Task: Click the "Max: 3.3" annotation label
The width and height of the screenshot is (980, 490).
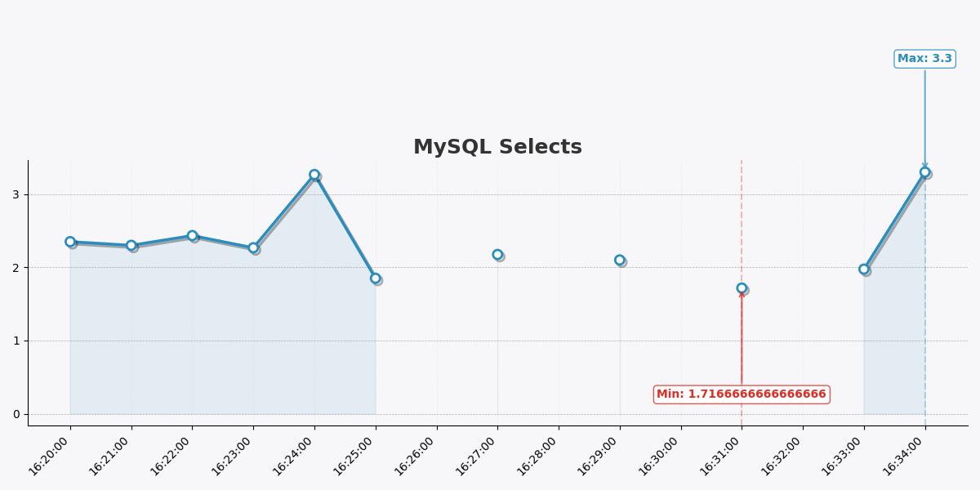Action: (924, 59)
